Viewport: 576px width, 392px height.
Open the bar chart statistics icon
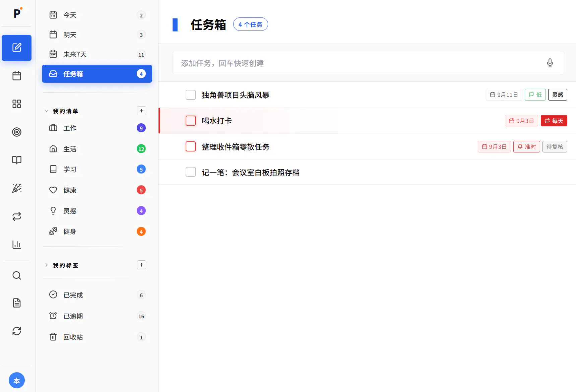tap(16, 245)
